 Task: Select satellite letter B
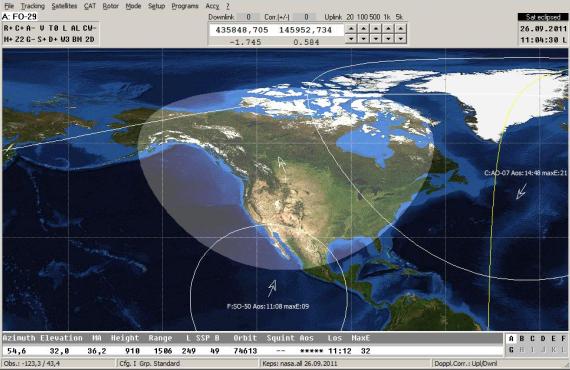(x=522, y=339)
